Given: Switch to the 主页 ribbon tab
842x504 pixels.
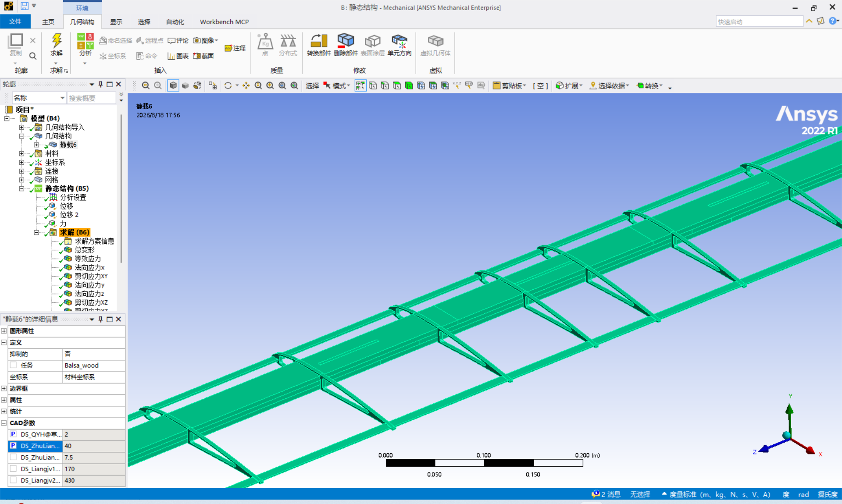Looking at the screenshot, I should (48, 21).
